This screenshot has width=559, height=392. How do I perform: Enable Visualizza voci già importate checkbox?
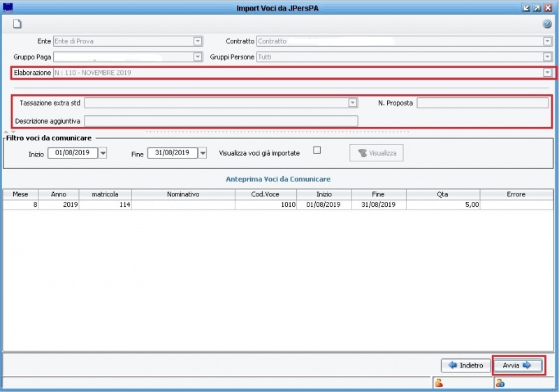317,150
